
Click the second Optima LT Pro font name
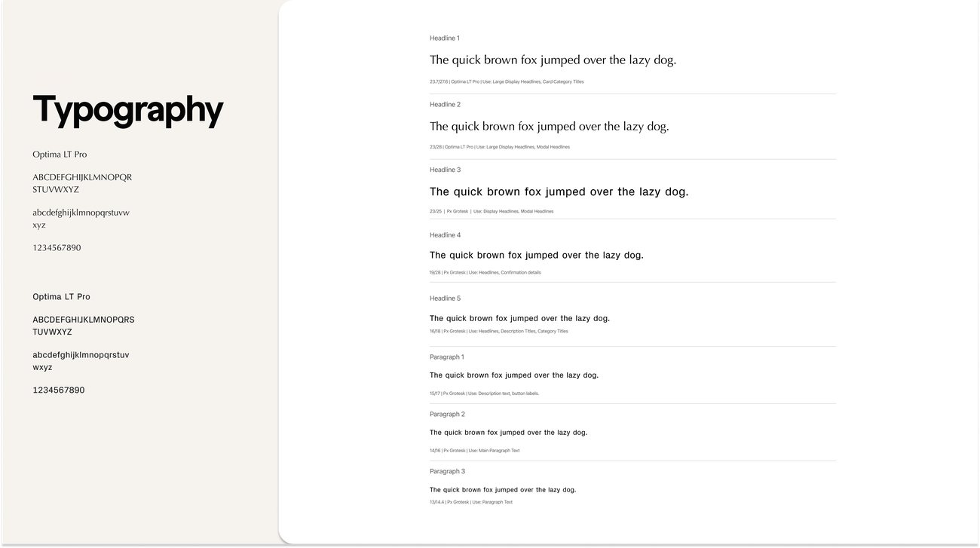(x=61, y=297)
